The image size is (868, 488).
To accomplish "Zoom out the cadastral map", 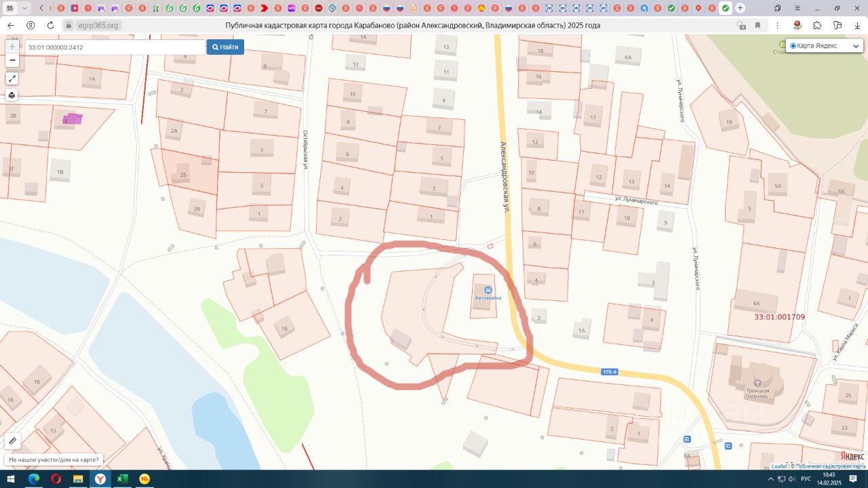I will click(x=12, y=60).
